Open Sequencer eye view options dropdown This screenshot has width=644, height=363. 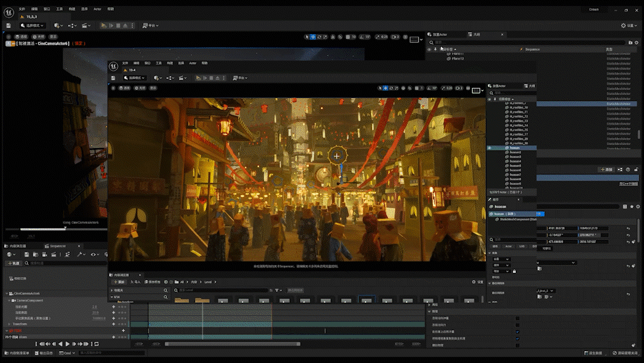tap(94, 254)
